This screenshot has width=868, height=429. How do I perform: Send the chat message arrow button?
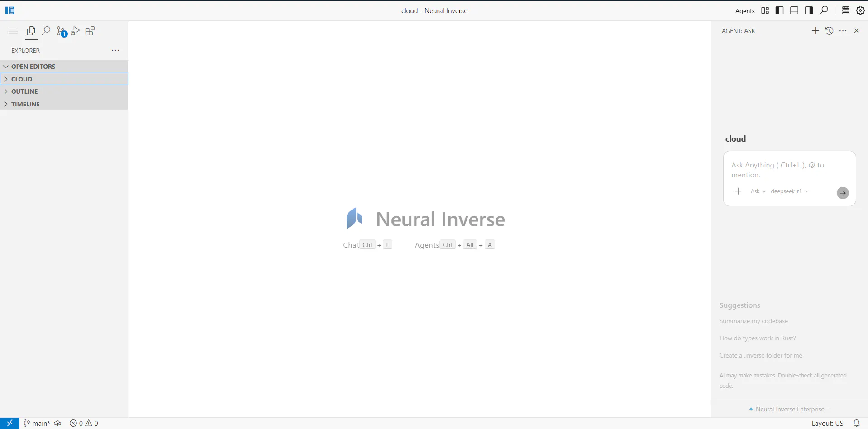[x=843, y=193]
